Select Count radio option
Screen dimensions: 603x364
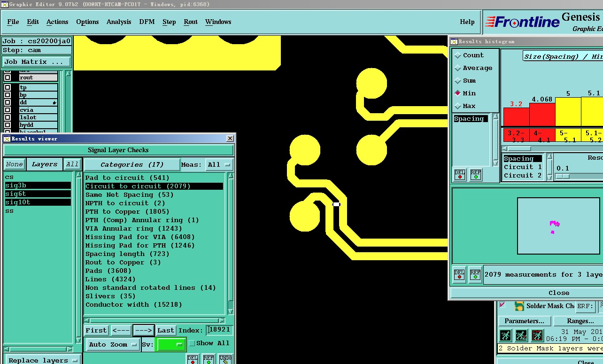[458, 55]
